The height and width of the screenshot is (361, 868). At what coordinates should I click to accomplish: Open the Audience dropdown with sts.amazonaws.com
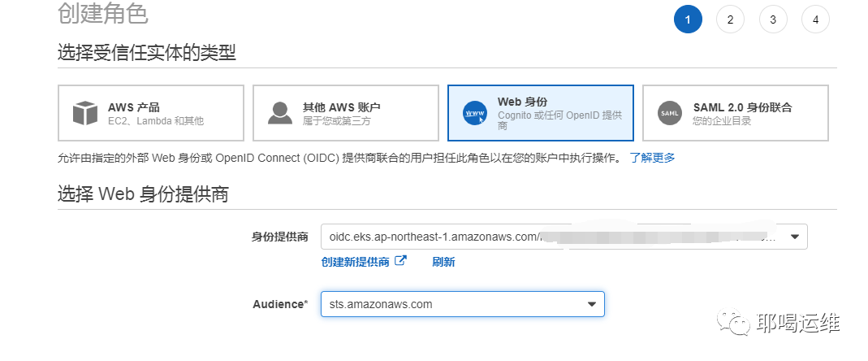coord(462,304)
